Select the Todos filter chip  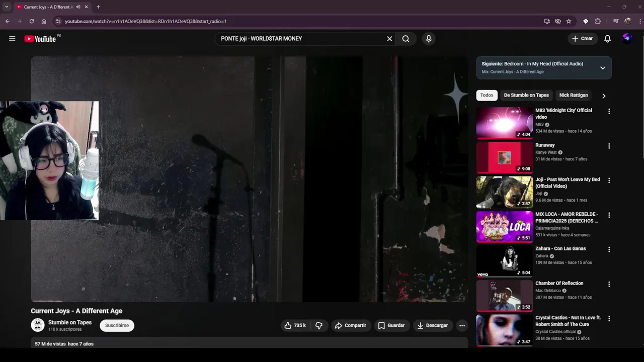tap(487, 95)
